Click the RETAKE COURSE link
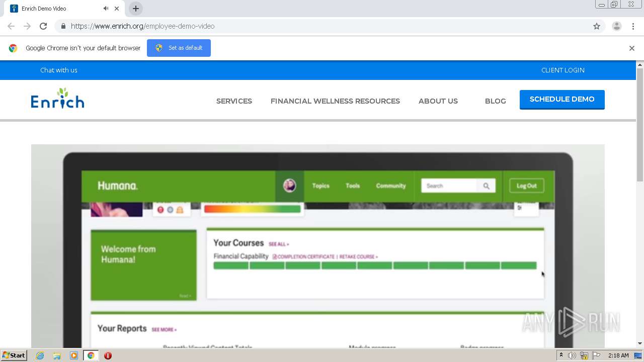Screen dimensions: 644x362 coord(359,257)
